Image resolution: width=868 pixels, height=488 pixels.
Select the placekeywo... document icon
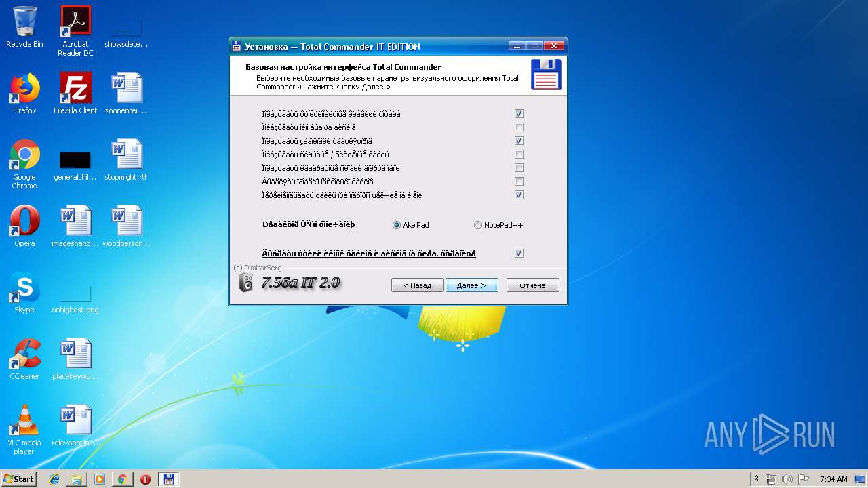tap(75, 359)
